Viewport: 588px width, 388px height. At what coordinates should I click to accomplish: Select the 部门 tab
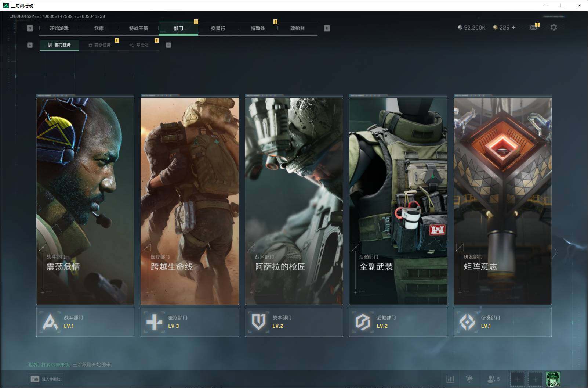click(178, 28)
